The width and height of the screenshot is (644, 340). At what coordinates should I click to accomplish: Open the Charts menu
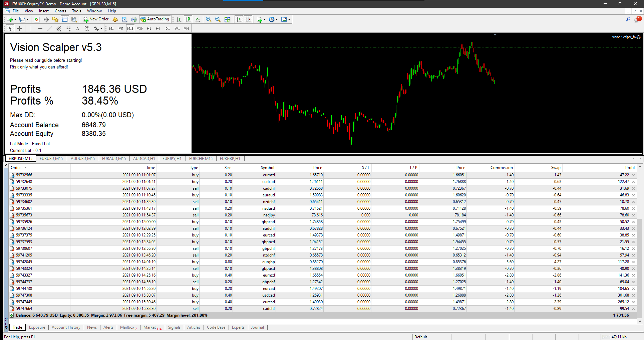click(x=60, y=11)
